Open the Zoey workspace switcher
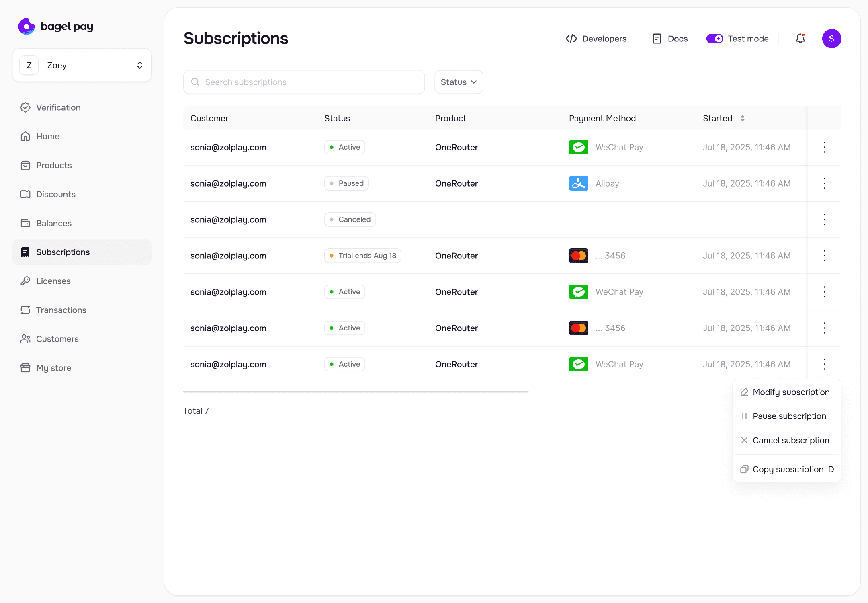Viewport: 868px width, 603px height. pyautogui.click(x=82, y=65)
